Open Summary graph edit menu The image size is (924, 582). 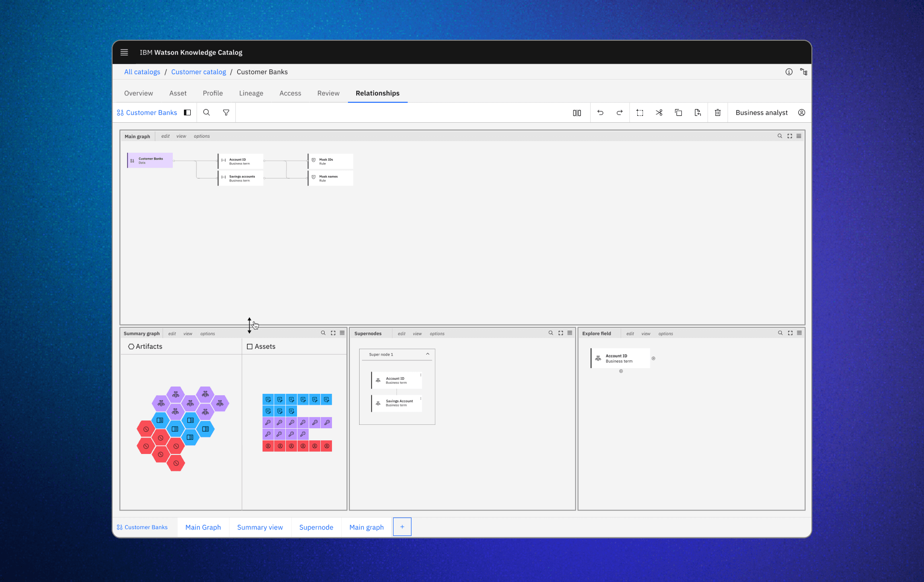tap(172, 334)
